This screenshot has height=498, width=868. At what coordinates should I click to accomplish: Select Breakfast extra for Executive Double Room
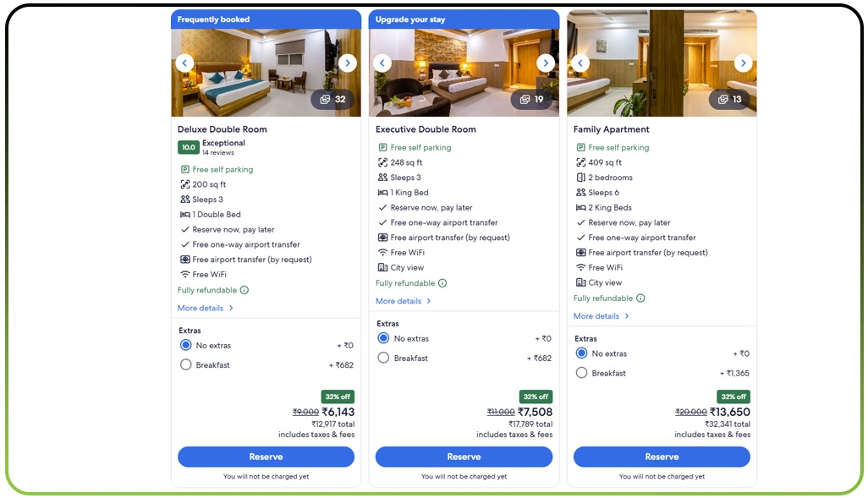point(383,358)
